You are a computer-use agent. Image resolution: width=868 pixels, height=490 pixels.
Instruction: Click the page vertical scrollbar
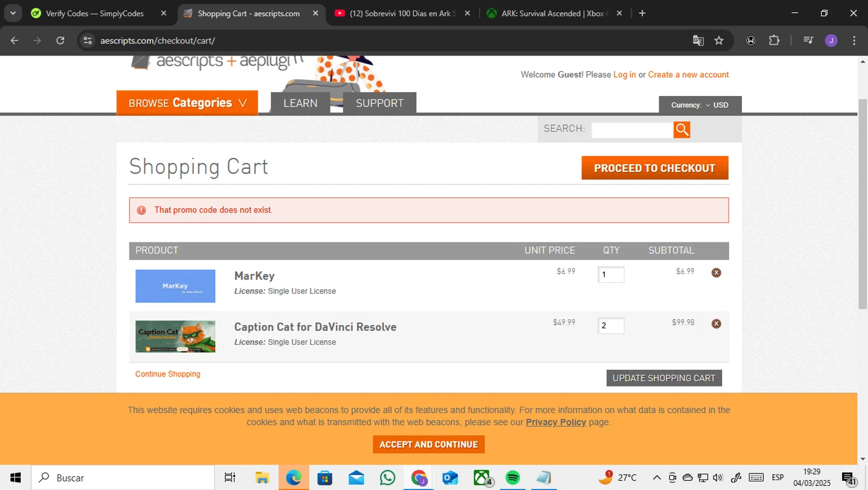point(863,204)
